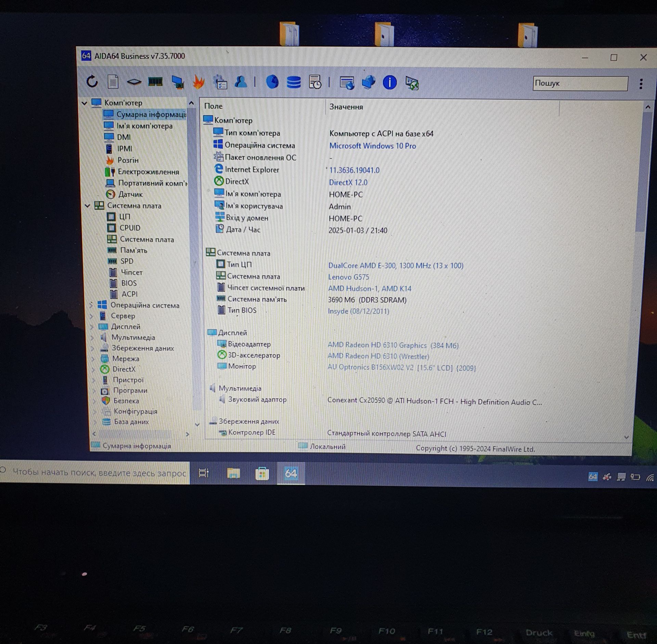Viewport: 657px width, 644px height.
Task: Open AMD Radeon HD 6310 Graphics link
Action: [393, 345]
